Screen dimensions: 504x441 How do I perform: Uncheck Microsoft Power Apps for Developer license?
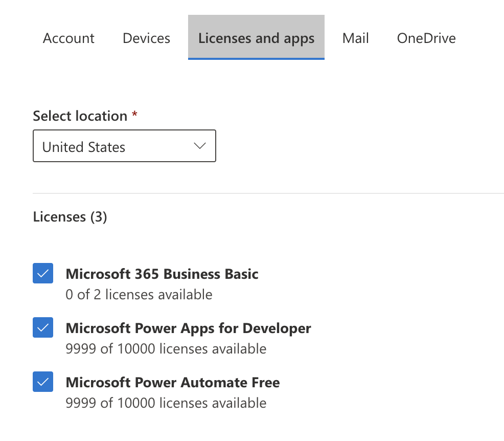coord(43,327)
